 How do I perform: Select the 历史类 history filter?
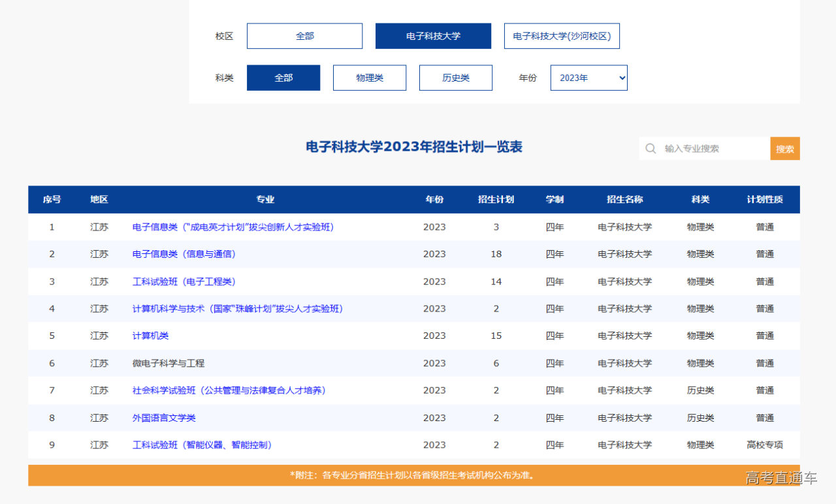click(x=456, y=77)
